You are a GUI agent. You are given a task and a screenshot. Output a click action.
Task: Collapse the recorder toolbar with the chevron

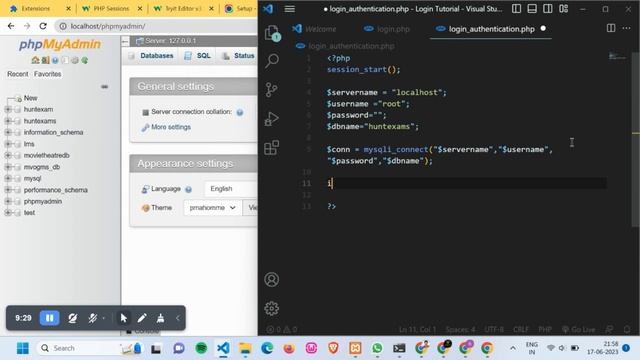click(x=178, y=318)
